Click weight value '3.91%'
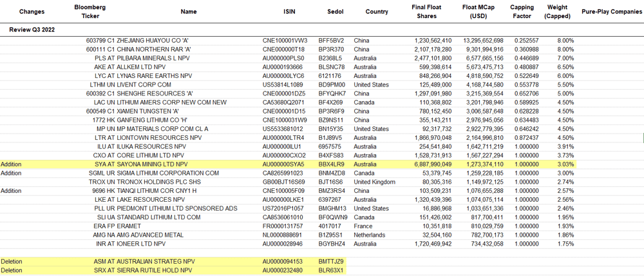644x276 pixels. (x=566, y=146)
